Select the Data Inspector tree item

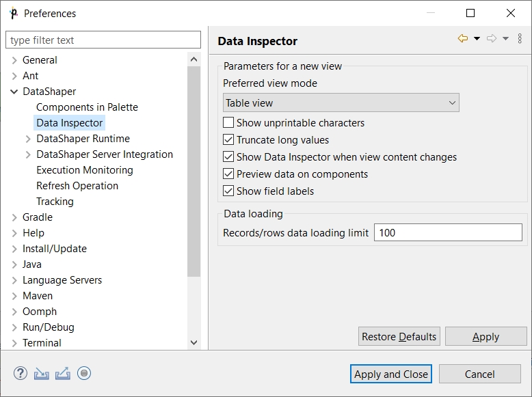69,123
